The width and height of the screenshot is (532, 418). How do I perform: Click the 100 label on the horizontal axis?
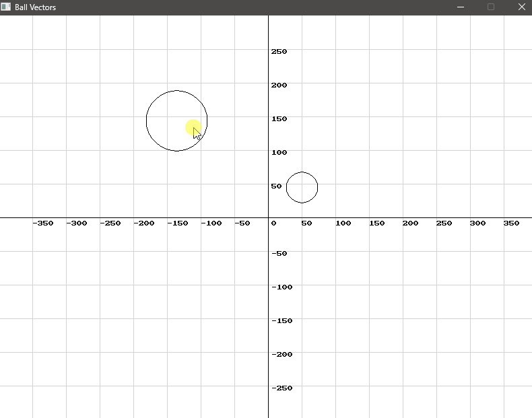(343, 223)
